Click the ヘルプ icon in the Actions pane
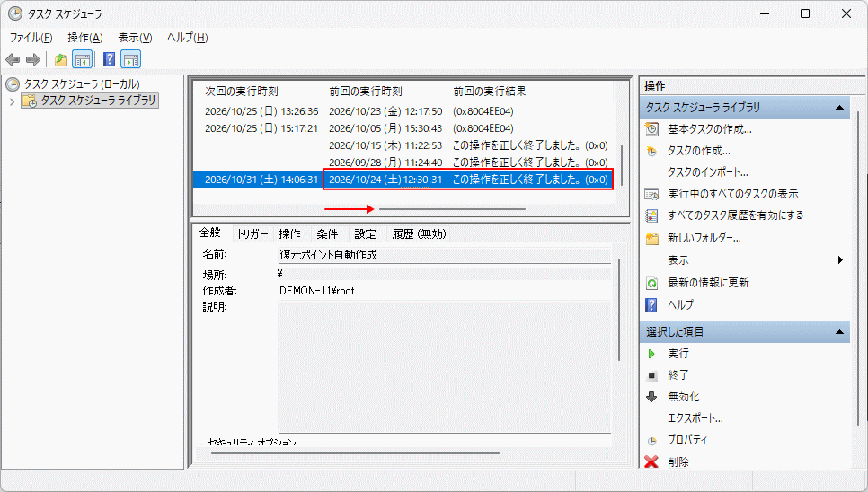Image resolution: width=868 pixels, height=492 pixels. pos(651,305)
